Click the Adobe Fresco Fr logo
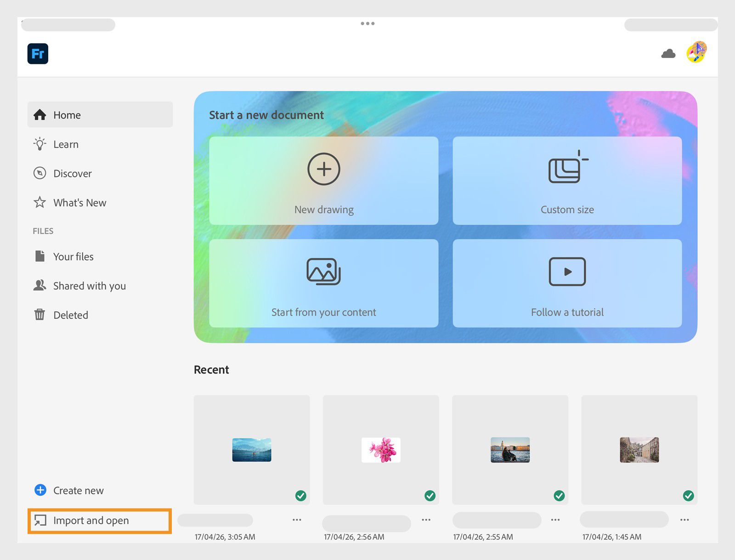 point(38,54)
